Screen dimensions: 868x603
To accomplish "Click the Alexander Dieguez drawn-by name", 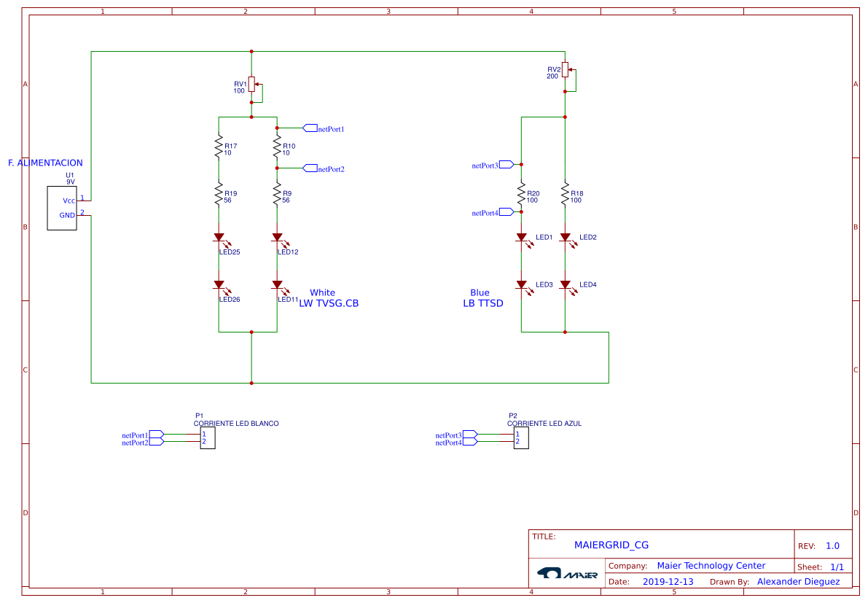I will tap(798, 581).
